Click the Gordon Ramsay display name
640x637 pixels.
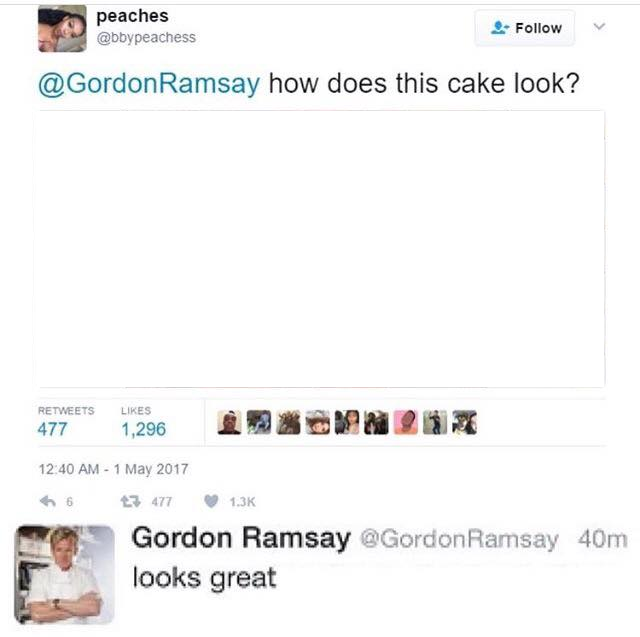click(241, 538)
